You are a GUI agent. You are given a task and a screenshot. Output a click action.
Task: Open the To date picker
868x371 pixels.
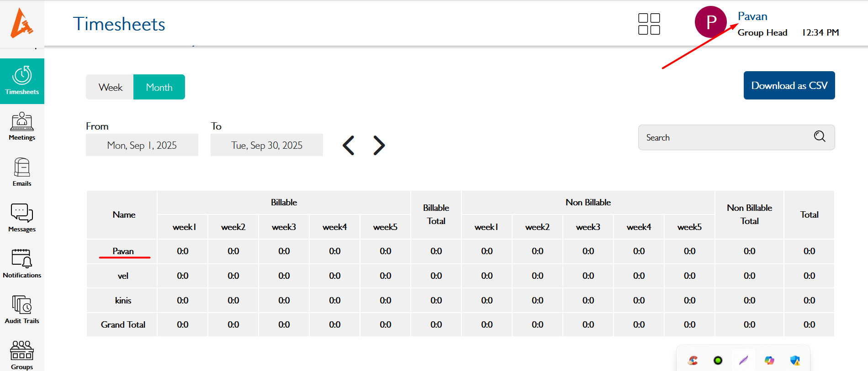click(x=266, y=145)
